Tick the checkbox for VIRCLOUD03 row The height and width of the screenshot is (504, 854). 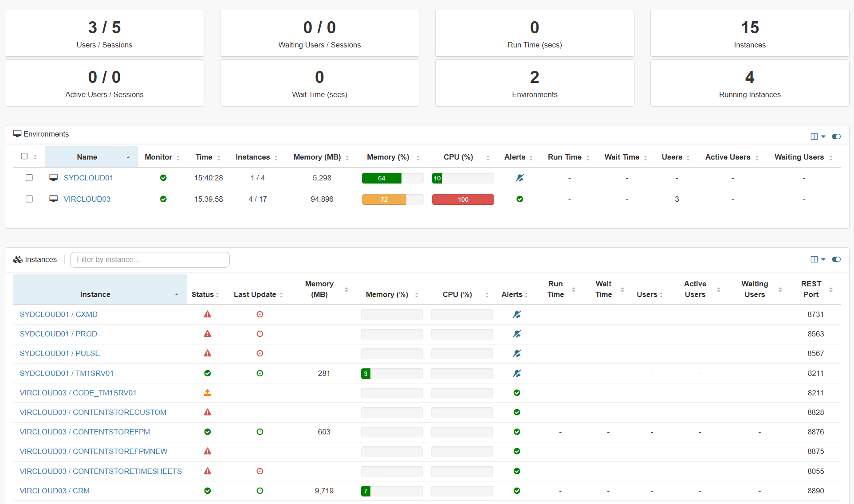29,199
